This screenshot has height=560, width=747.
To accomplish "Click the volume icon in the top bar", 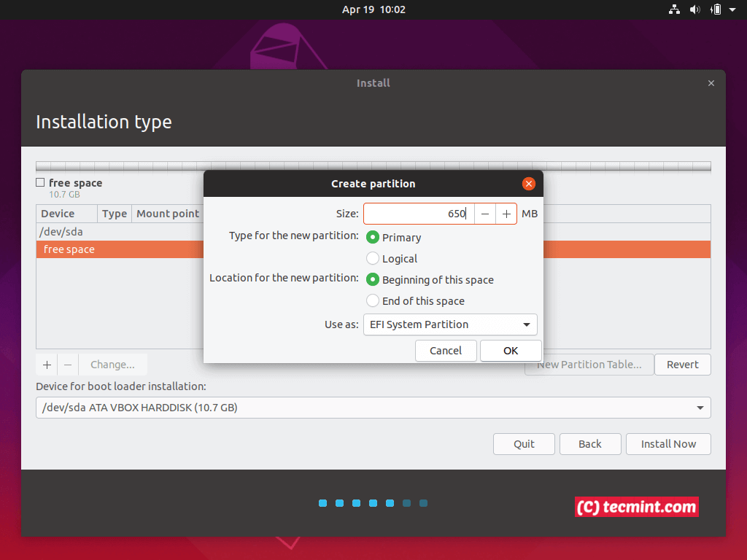I will pos(695,9).
